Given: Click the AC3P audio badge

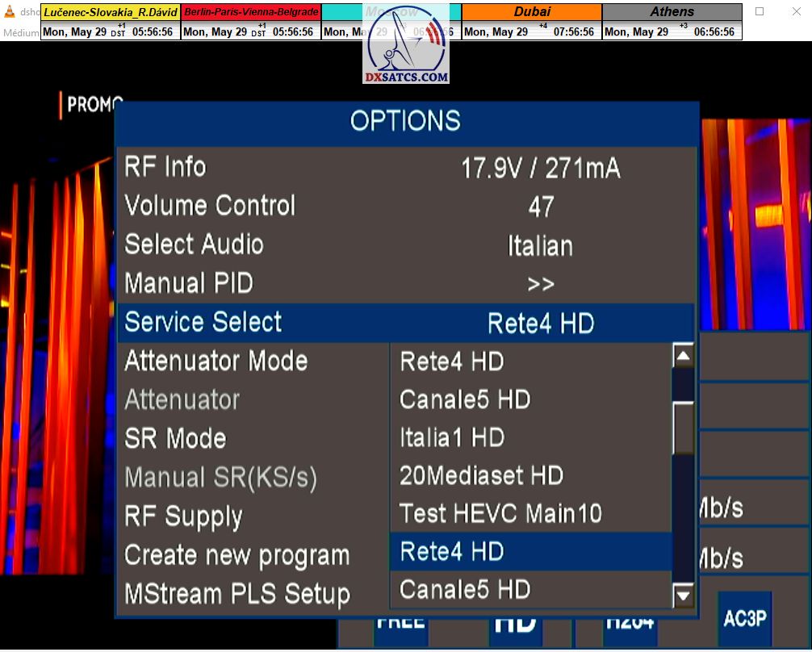Looking at the screenshot, I should coord(744,618).
